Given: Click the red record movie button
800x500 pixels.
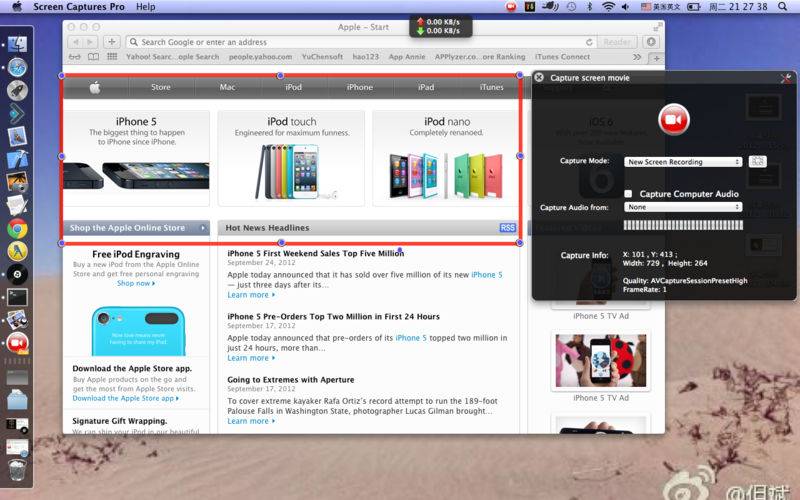Looking at the screenshot, I should 673,120.
